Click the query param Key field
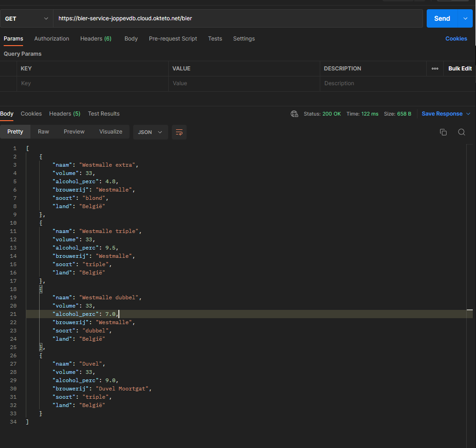This screenshot has height=448, width=476. pyautogui.click(x=93, y=83)
